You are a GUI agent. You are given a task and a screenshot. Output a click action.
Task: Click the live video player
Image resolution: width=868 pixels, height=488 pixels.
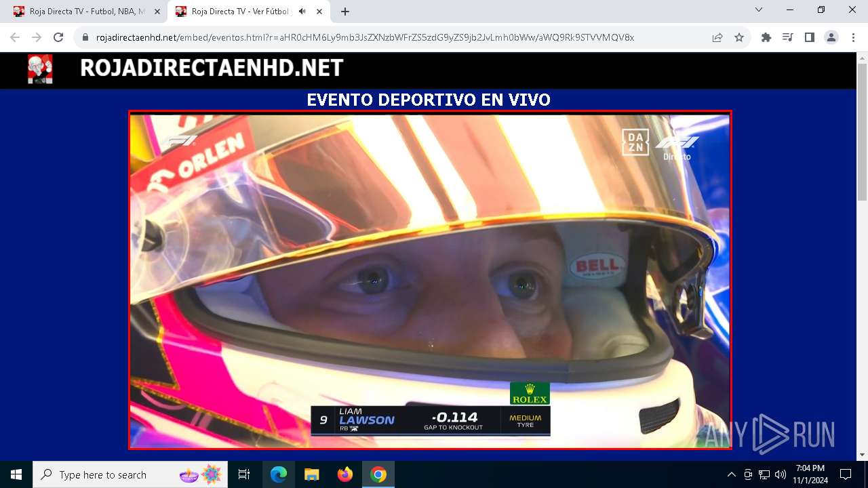430,280
